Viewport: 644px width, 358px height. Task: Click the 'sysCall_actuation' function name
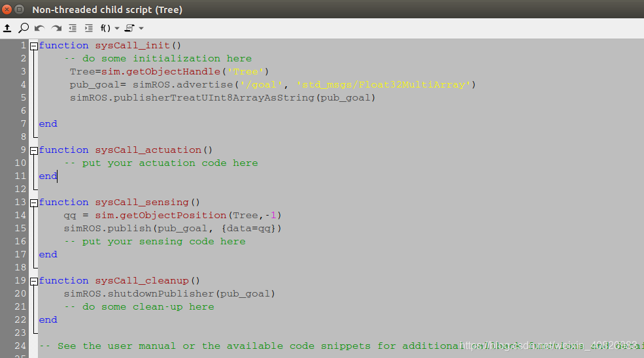148,150
